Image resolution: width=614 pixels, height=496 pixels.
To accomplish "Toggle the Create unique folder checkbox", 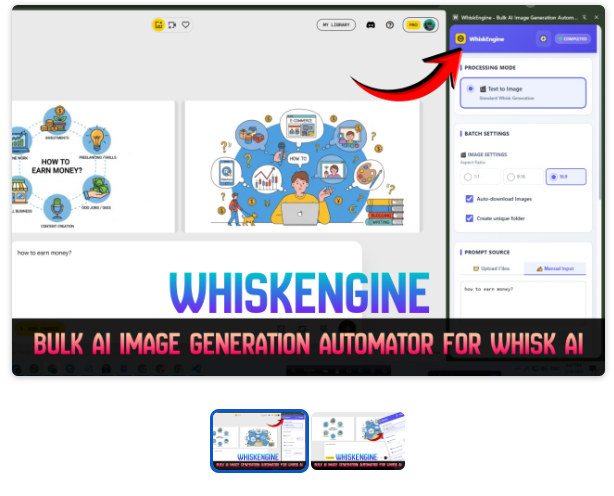I will 469,218.
